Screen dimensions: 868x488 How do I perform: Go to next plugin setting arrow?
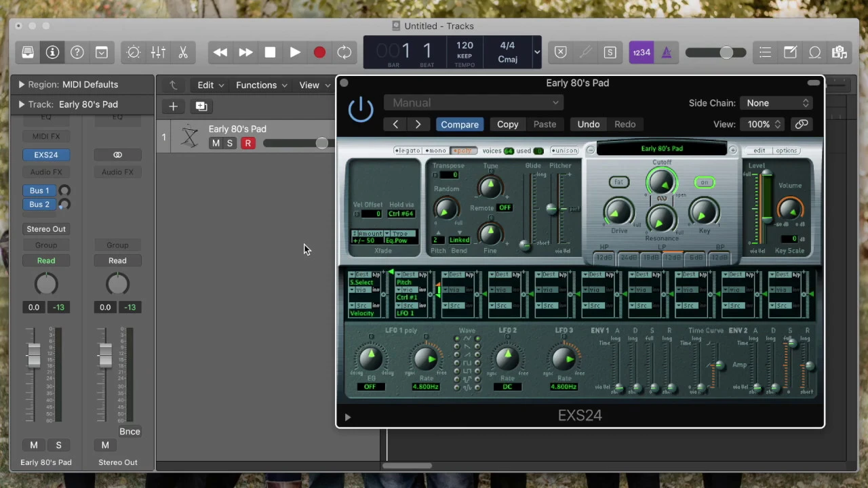[x=418, y=124]
